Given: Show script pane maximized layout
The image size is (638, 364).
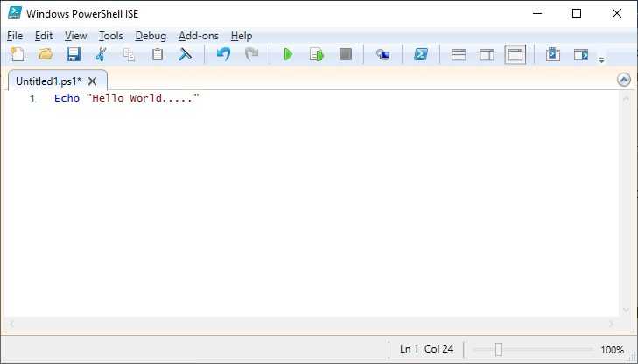Looking at the screenshot, I should [515, 54].
